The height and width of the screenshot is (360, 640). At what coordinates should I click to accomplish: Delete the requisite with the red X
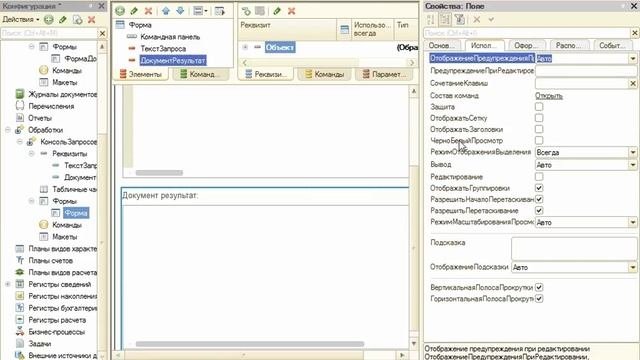[x=291, y=11]
